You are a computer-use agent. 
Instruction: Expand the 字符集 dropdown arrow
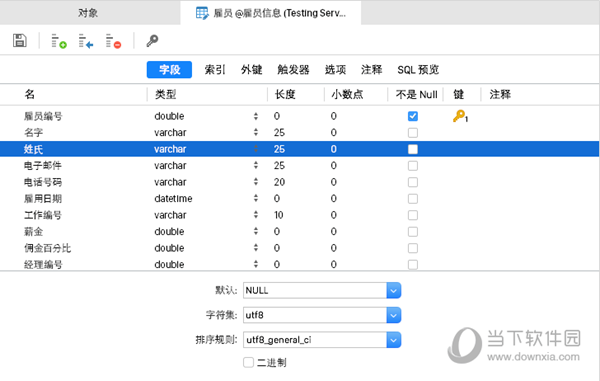coord(393,316)
